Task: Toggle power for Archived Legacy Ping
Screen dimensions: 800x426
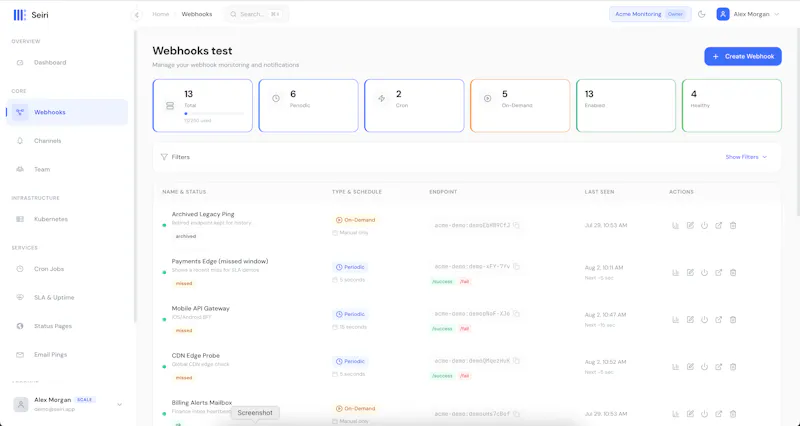Action: point(705,225)
